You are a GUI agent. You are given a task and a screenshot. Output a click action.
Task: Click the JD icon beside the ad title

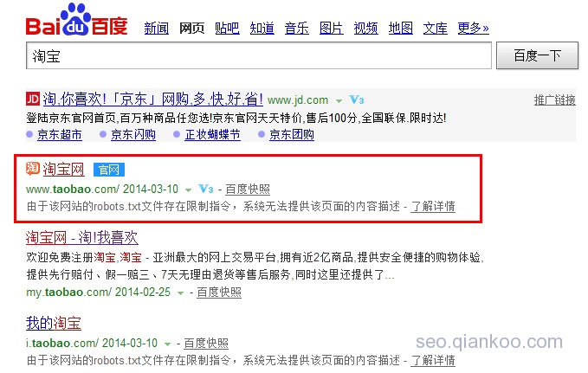tap(33, 99)
